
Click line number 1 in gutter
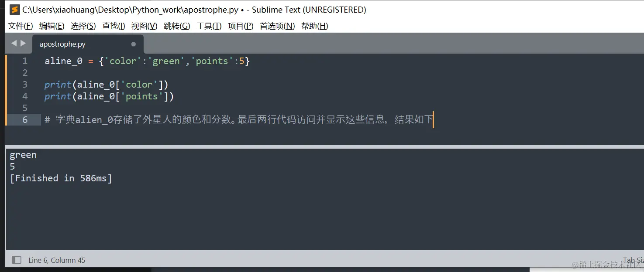tap(25, 61)
